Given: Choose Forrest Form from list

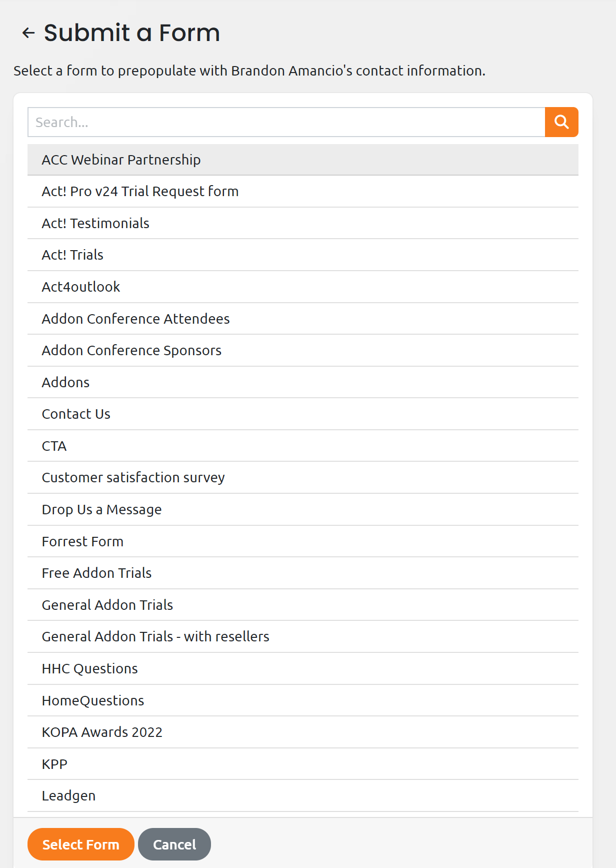Looking at the screenshot, I should (303, 541).
